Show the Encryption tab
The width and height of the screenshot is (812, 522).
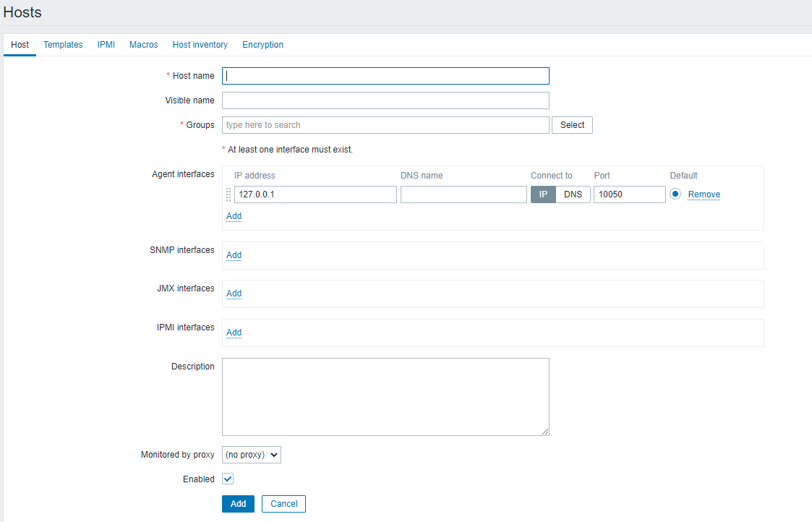[x=262, y=45]
